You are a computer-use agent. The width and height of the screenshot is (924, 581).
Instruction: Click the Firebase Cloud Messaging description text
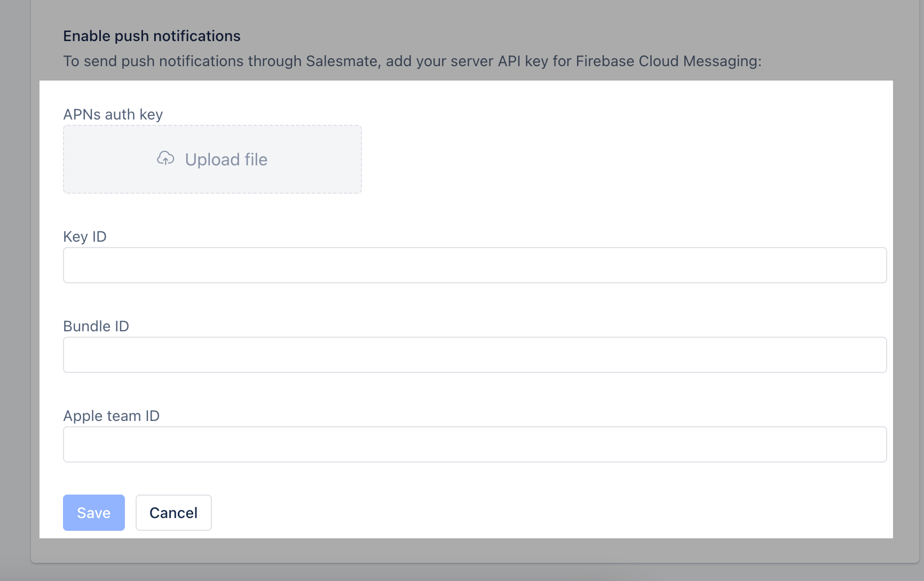413,61
